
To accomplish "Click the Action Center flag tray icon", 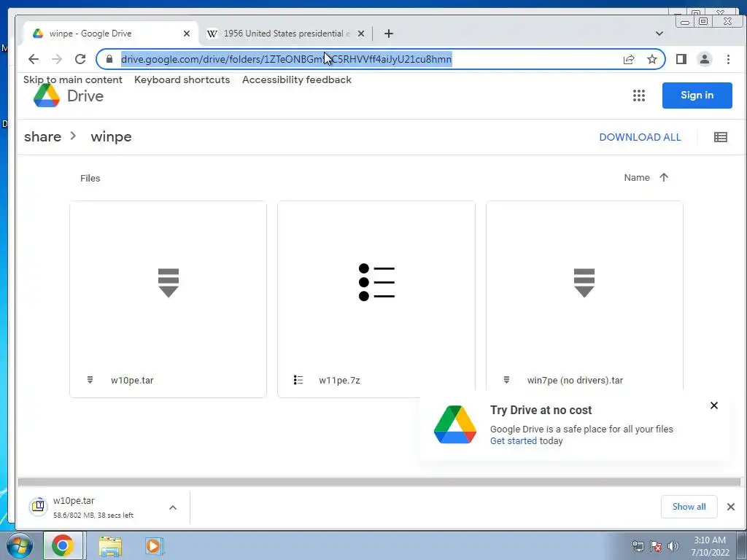I will [x=656, y=546].
